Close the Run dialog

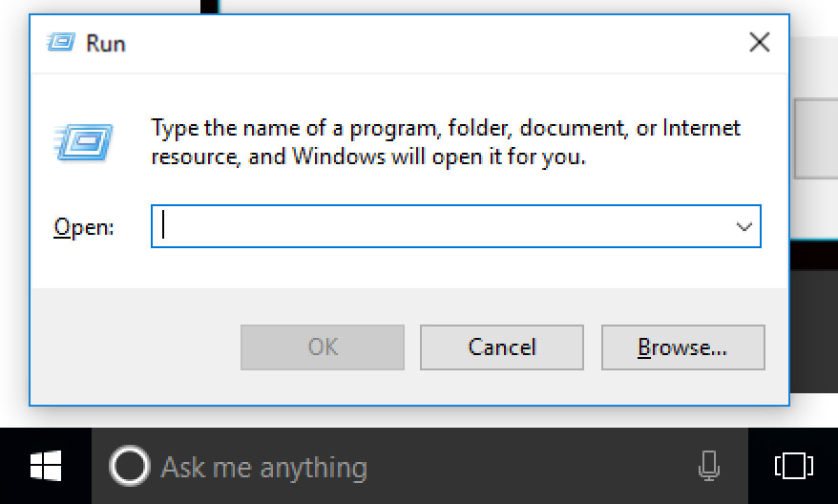point(759,43)
